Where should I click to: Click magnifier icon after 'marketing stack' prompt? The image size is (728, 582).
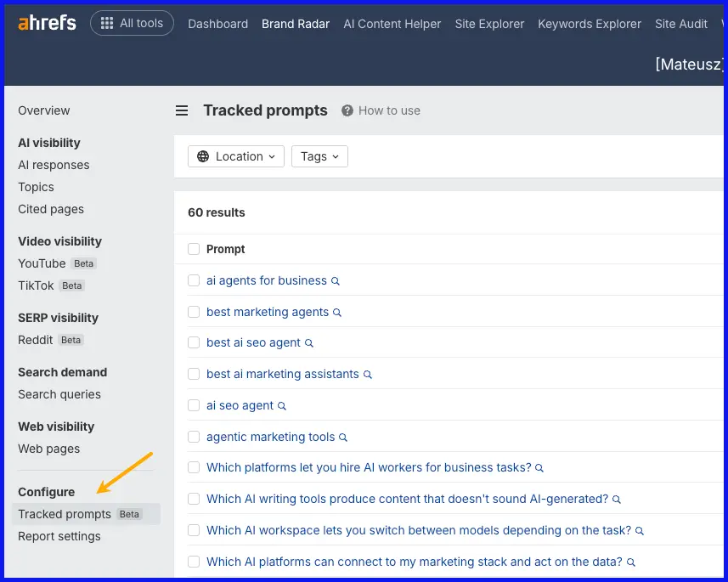point(630,562)
